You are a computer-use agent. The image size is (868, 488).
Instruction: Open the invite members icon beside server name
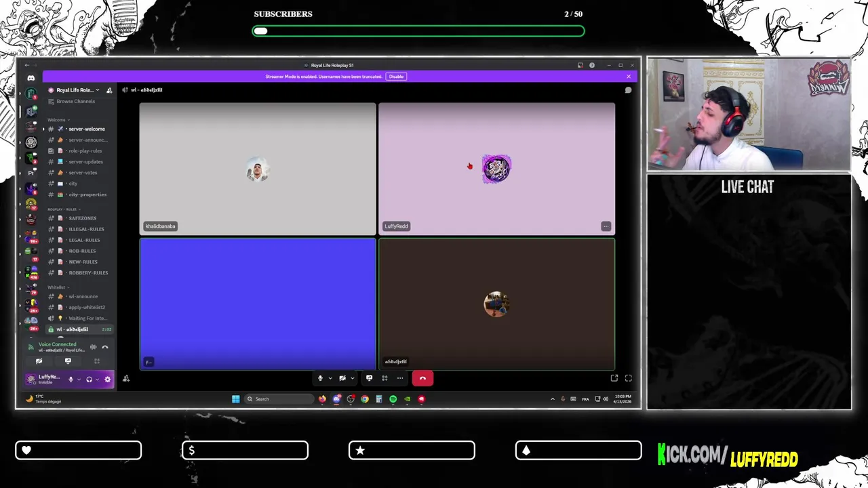(109, 90)
